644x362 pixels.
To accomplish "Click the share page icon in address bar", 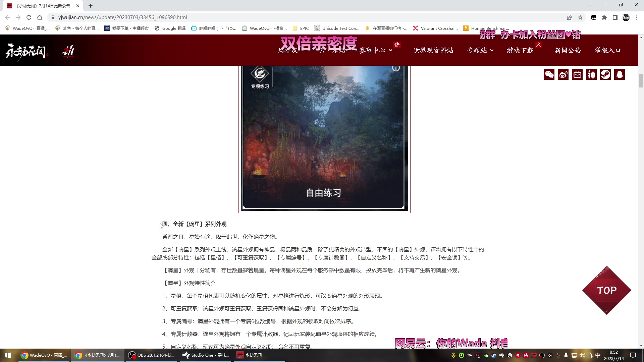I will [x=570, y=17].
